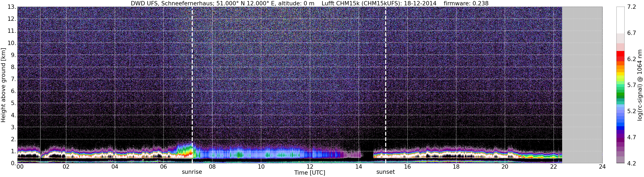Click the time axis tick '20'
Image resolution: width=644 pixels, height=177 pixels.
point(505,167)
